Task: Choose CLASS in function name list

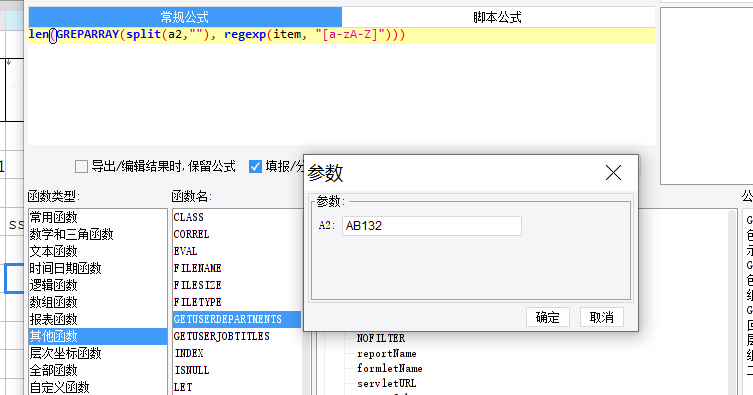Action: coord(237,217)
